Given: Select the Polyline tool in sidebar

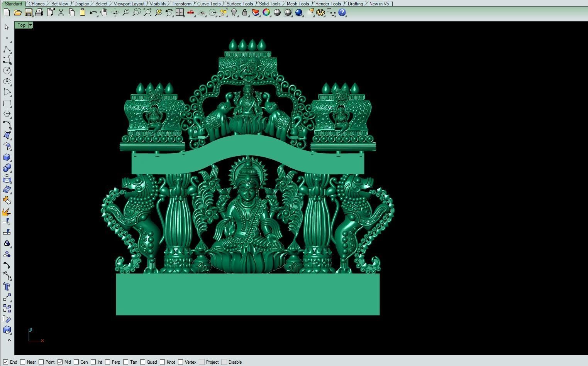Looking at the screenshot, I should click(7, 49).
